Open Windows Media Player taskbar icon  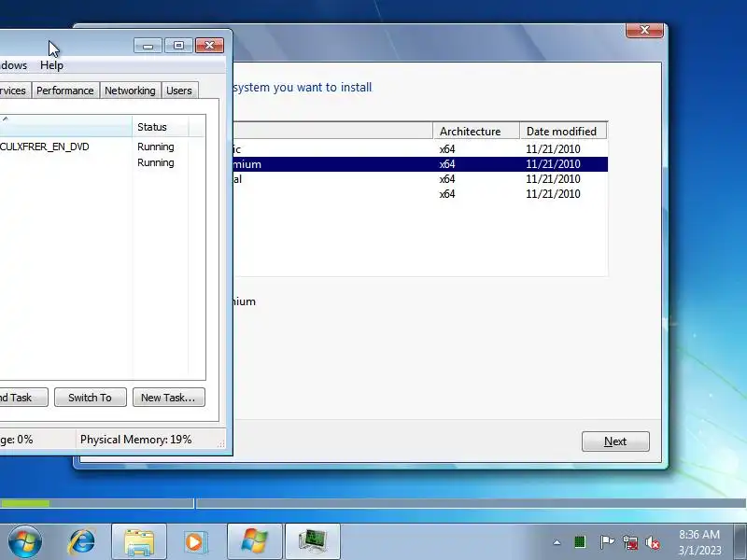tap(196, 542)
